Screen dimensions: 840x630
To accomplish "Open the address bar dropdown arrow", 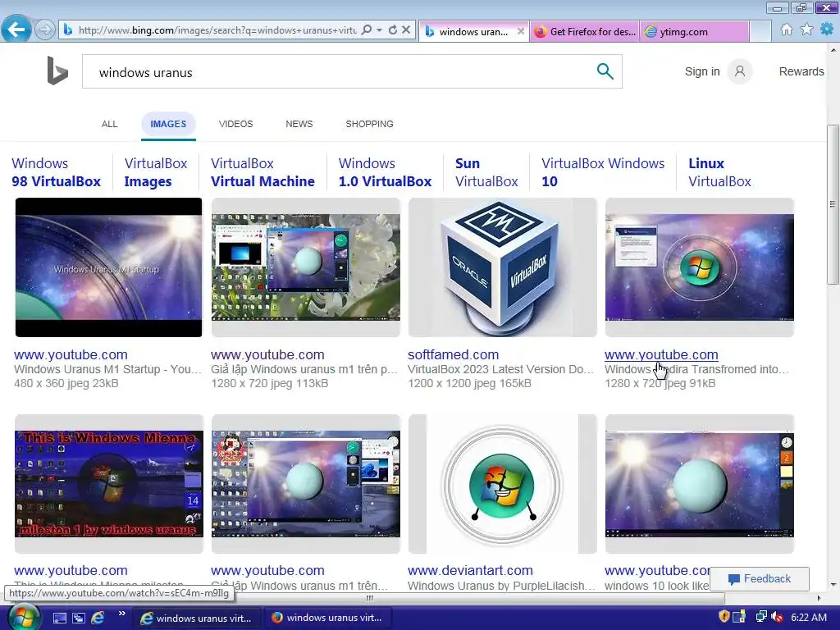I will (x=379, y=30).
